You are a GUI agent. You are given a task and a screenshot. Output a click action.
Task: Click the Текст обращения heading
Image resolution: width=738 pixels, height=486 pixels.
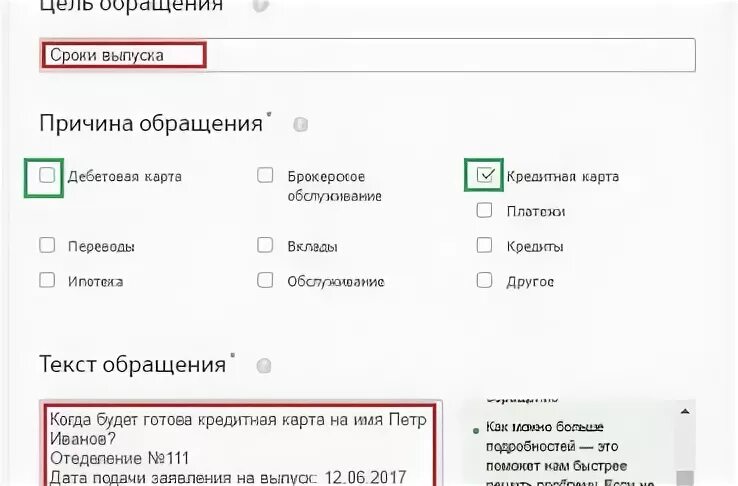[x=133, y=365]
